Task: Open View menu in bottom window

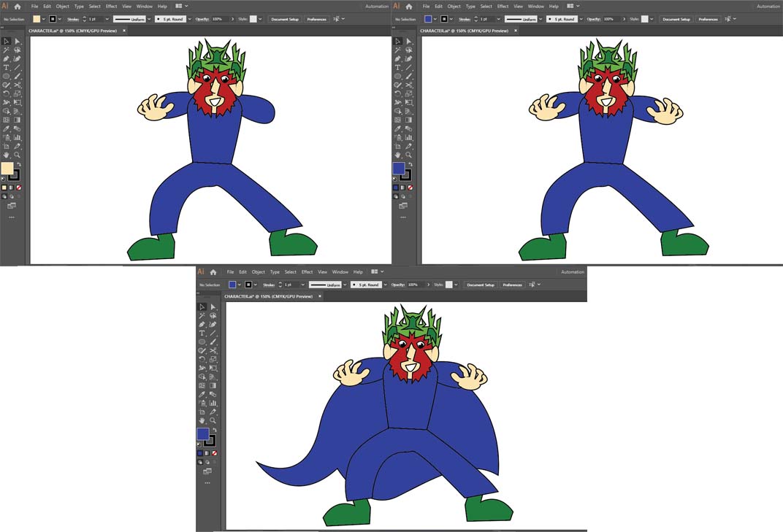Action: click(323, 272)
